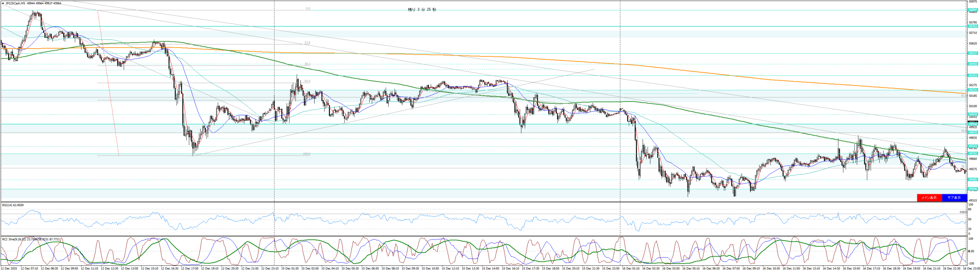Screen dimensions: 980x272
Task: Select the Fibonacci 23.6 level label
Action: [x=307, y=43]
